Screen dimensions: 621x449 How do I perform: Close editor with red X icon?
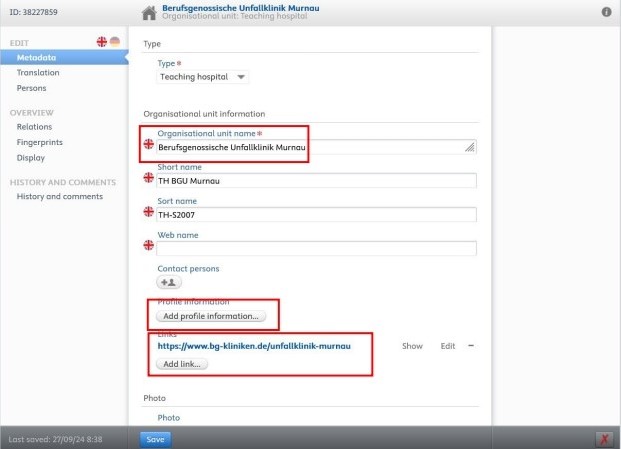coord(604,439)
